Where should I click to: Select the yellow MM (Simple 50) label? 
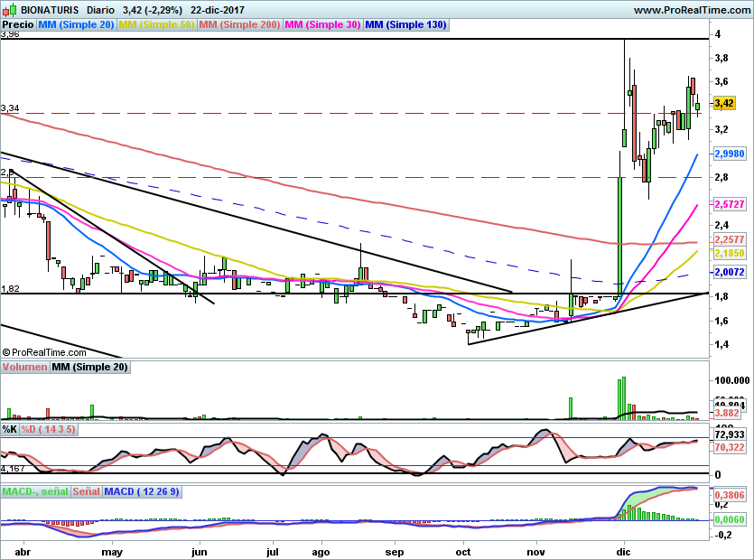[157, 24]
